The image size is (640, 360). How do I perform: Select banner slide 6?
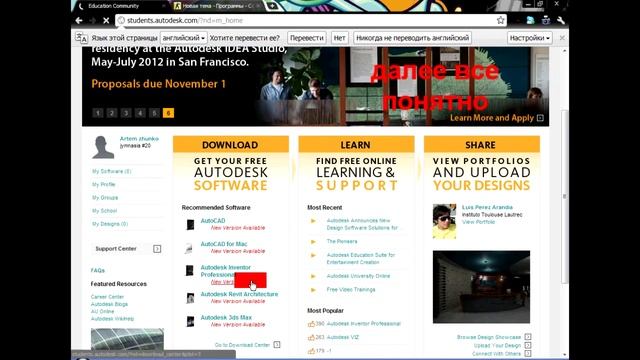168,113
